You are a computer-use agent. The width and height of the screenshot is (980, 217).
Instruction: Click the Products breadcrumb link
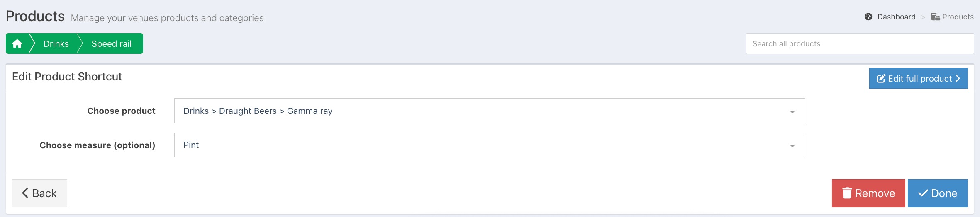pos(958,17)
